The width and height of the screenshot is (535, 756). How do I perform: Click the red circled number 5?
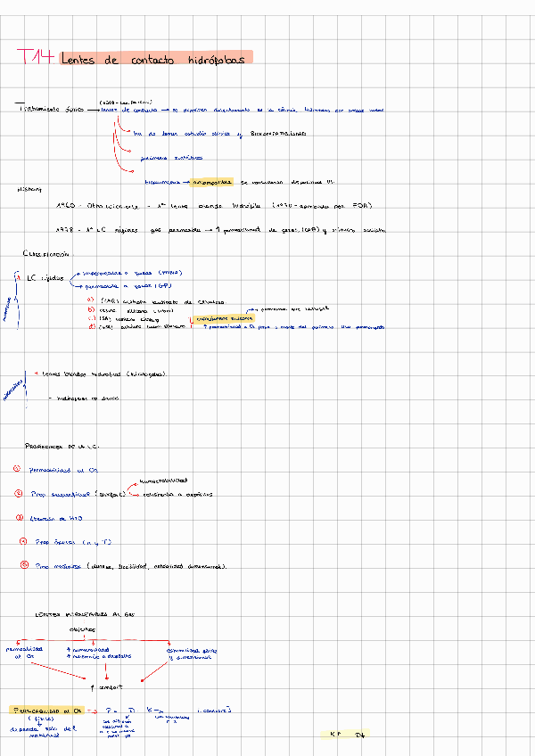(x=23, y=565)
